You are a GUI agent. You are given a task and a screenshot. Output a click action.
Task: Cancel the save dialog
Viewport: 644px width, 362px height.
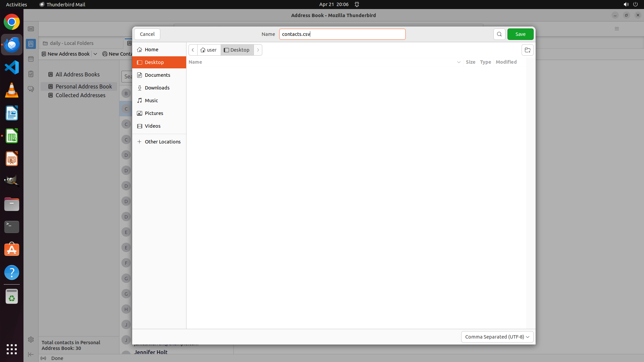point(147,34)
